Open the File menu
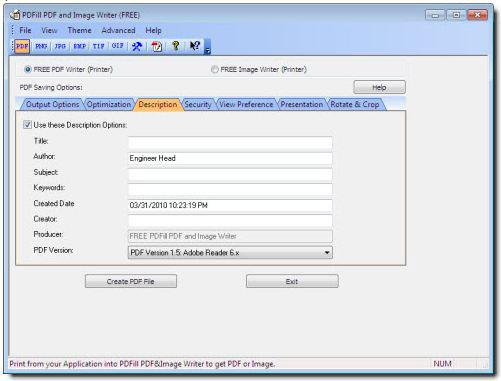Screen dimensions: 501x381 (25, 30)
